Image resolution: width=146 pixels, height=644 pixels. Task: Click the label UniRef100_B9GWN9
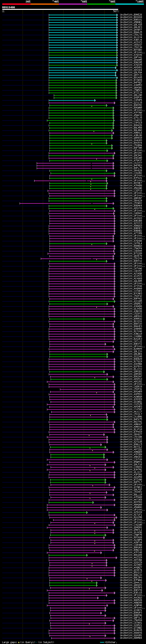[x=131, y=108]
